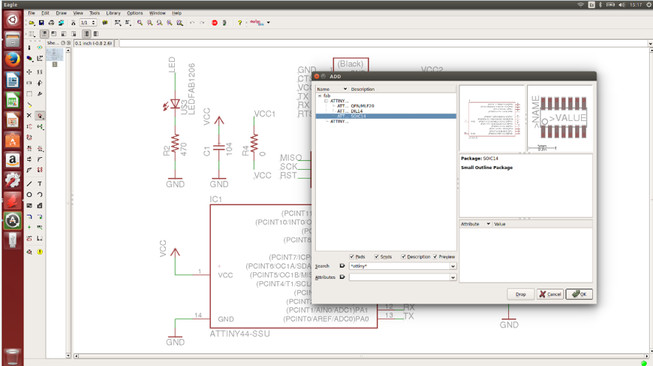Click the Save floppy disk icon
653x366 pixels.
click(x=42, y=22)
